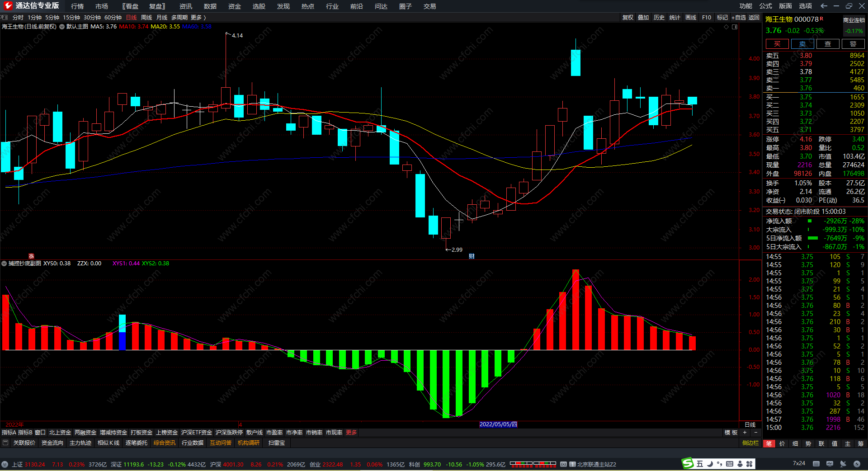This screenshot has height=471, width=868.
Task: Open the 复权 adjustment menu
Action: click(x=628, y=17)
